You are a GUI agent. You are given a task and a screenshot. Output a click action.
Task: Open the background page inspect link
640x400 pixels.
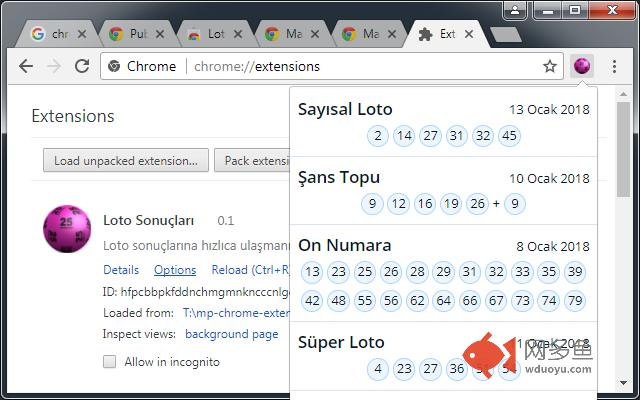point(232,334)
